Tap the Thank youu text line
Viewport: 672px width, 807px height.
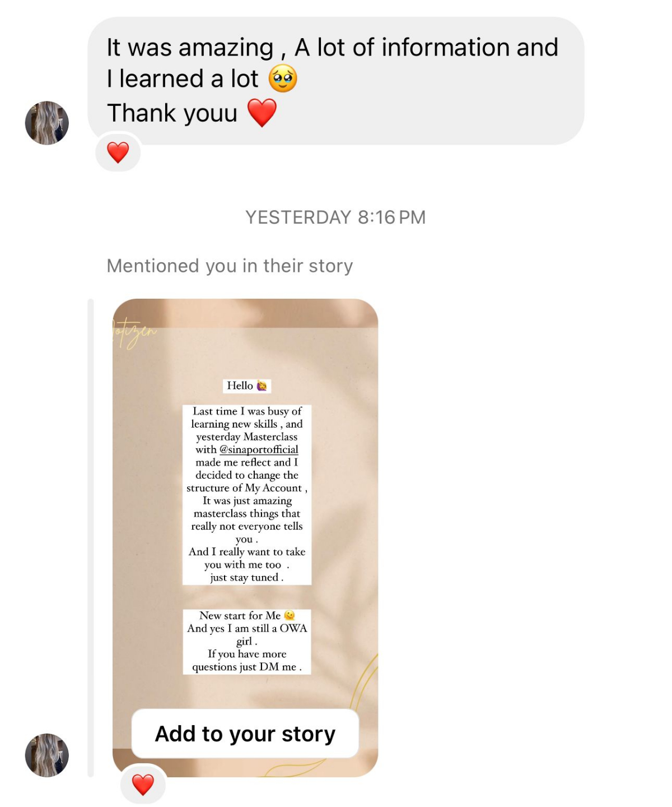(172, 113)
